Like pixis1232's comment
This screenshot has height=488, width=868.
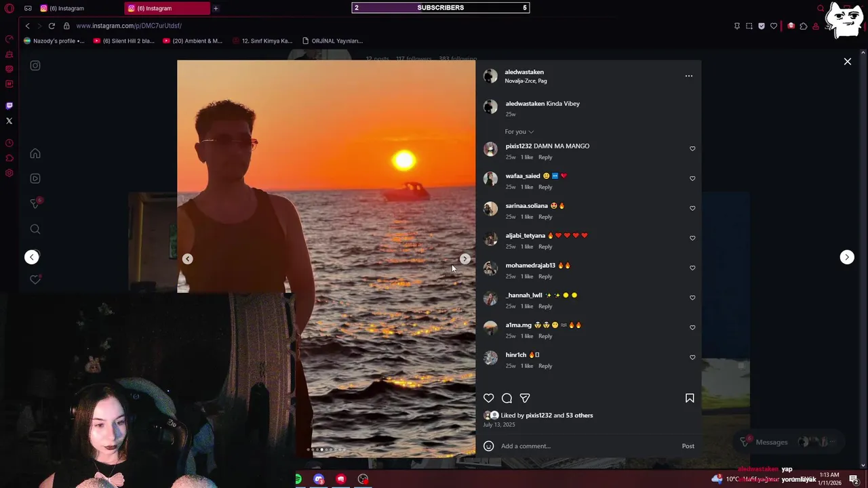tap(692, 148)
